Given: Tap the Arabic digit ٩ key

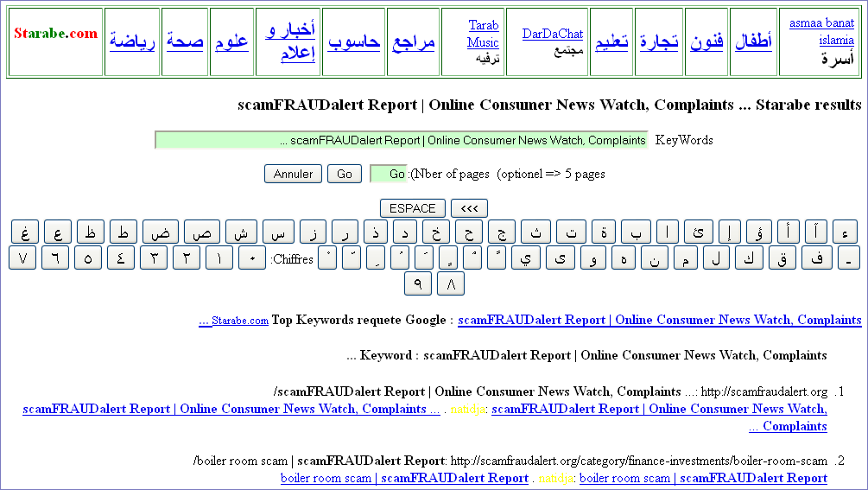Looking at the screenshot, I should pyautogui.click(x=418, y=284).
